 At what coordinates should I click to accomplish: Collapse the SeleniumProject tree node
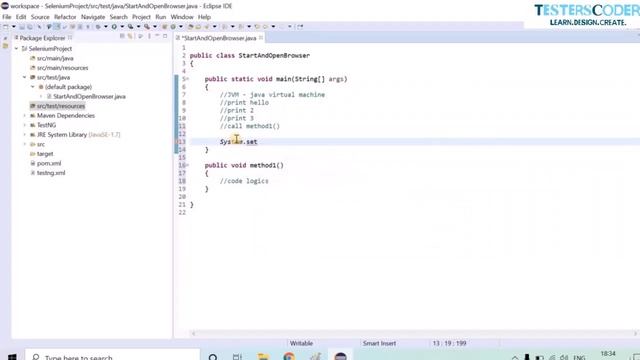tap(17, 49)
